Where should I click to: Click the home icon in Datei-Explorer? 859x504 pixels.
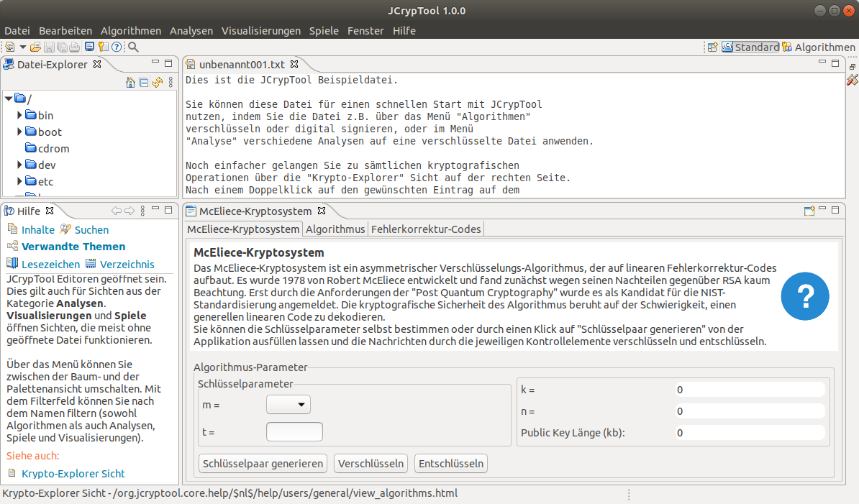pyautogui.click(x=130, y=83)
